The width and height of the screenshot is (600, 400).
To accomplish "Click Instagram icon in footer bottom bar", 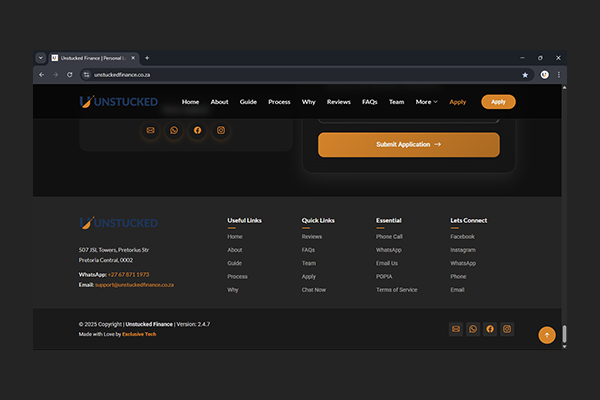I will [x=507, y=329].
